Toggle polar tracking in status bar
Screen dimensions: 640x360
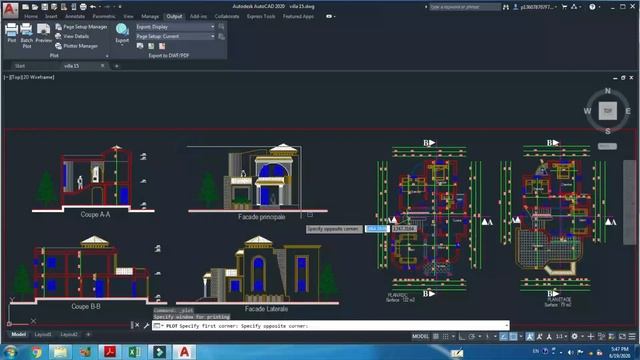coord(472,336)
